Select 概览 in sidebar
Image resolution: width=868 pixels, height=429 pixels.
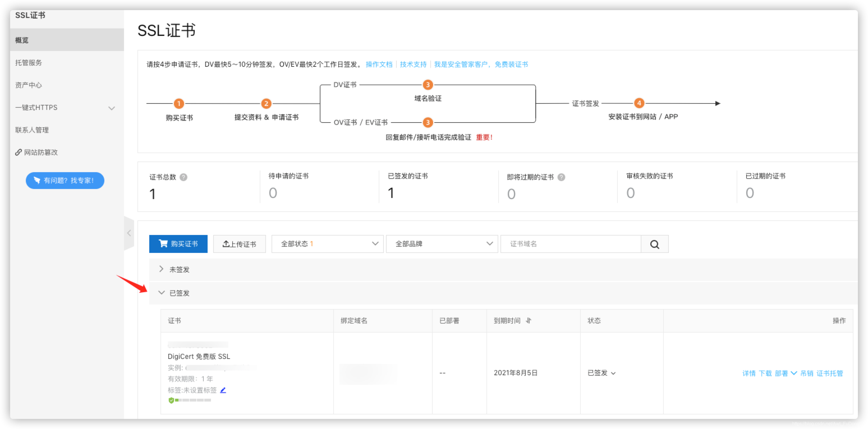pos(67,40)
